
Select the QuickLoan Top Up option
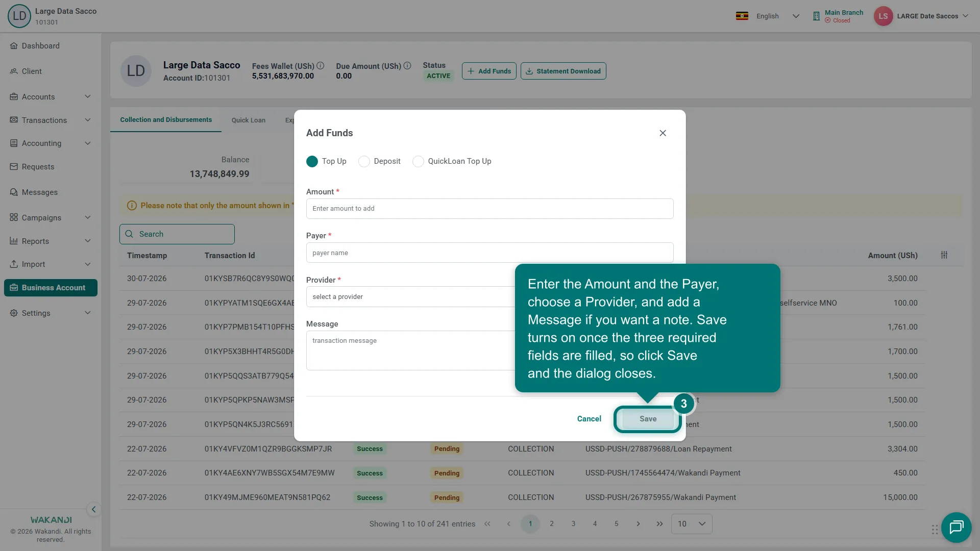418,161
